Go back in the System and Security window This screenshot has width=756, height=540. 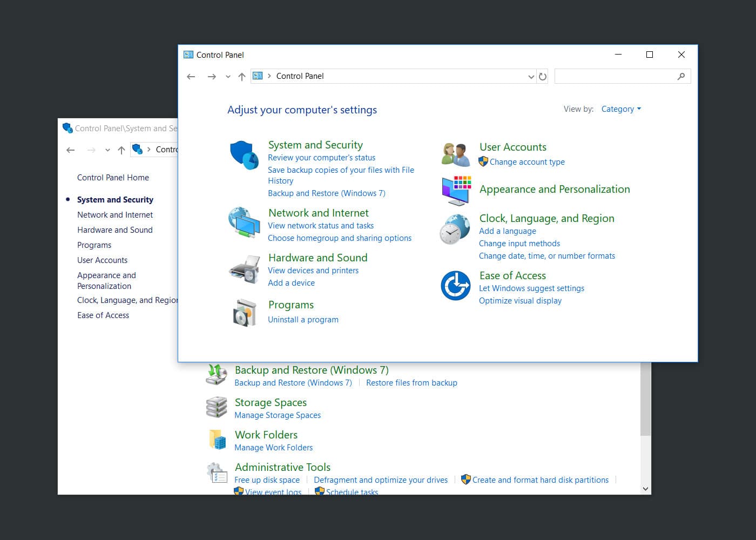coord(71,150)
